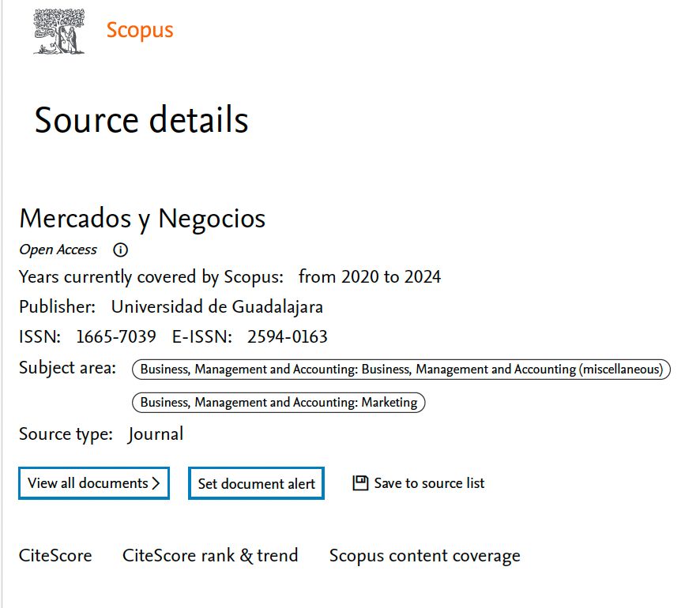
Task: Click the Business, Management and Accounting (miscellaneous) tag
Action: (x=401, y=370)
